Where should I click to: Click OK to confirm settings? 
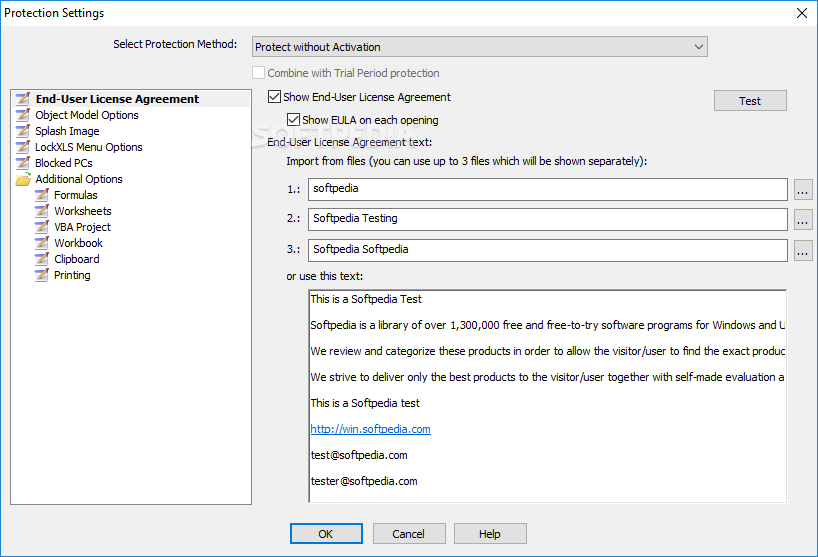[326, 534]
